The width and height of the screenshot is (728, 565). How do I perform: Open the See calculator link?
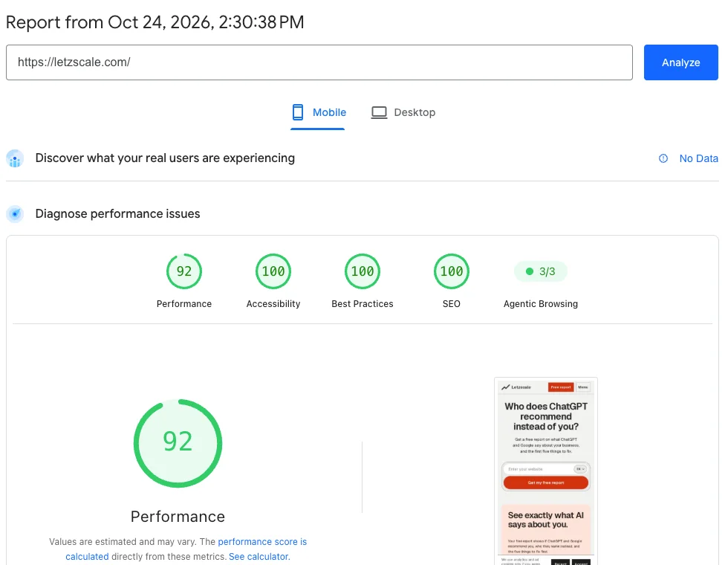click(259, 557)
